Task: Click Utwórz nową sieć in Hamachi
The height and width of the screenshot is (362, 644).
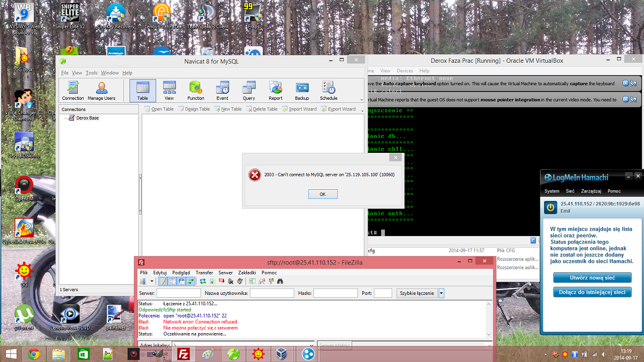Action: [592, 278]
